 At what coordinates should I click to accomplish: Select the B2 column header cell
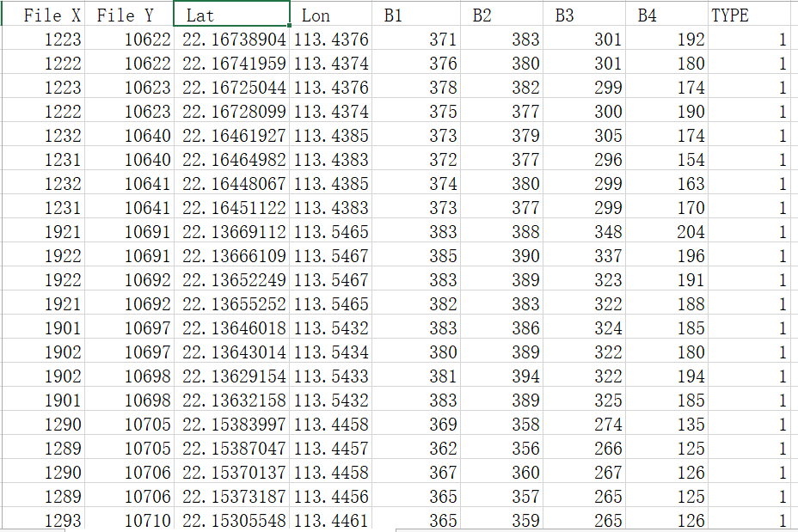click(501, 15)
